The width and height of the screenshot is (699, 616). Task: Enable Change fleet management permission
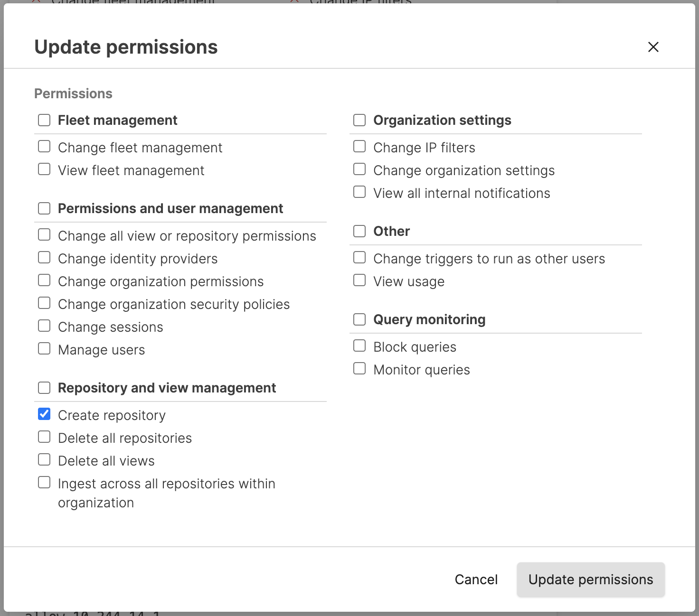(x=44, y=147)
